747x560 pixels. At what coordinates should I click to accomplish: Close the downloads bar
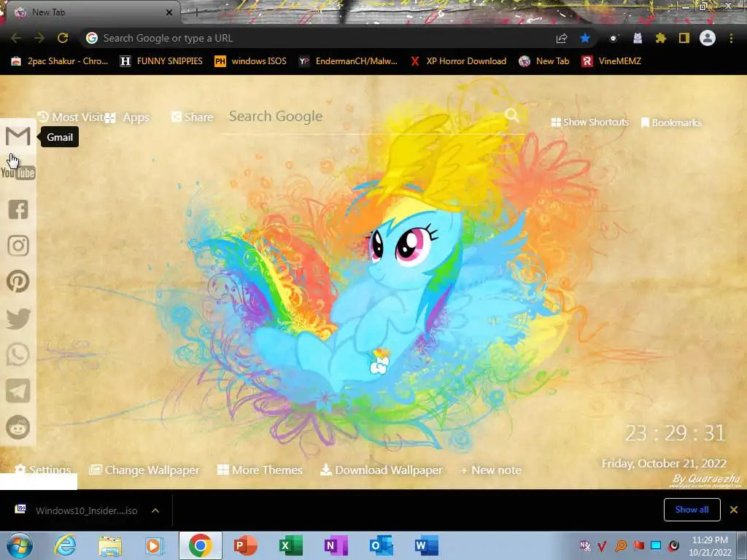[734, 510]
